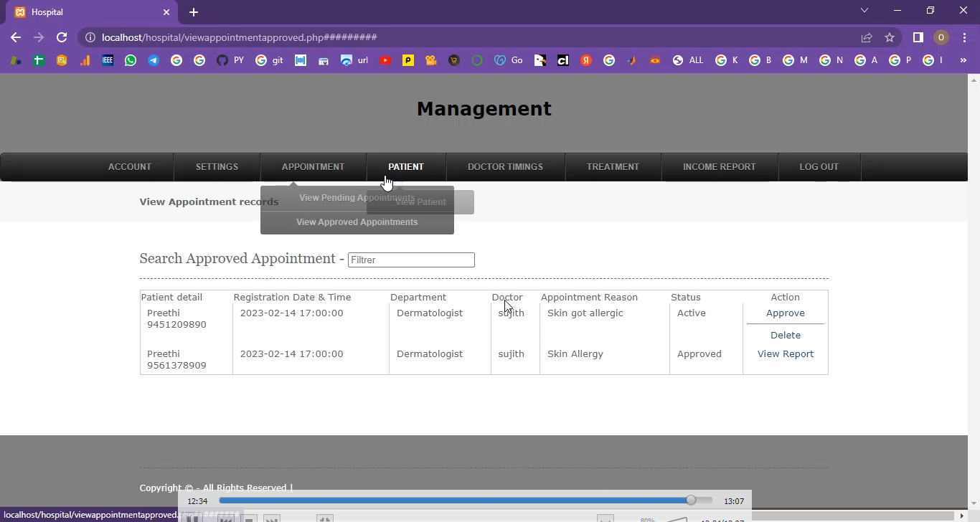The image size is (980, 522).
Task: Click the video progress slider bar
Action: pyautogui.click(x=465, y=500)
